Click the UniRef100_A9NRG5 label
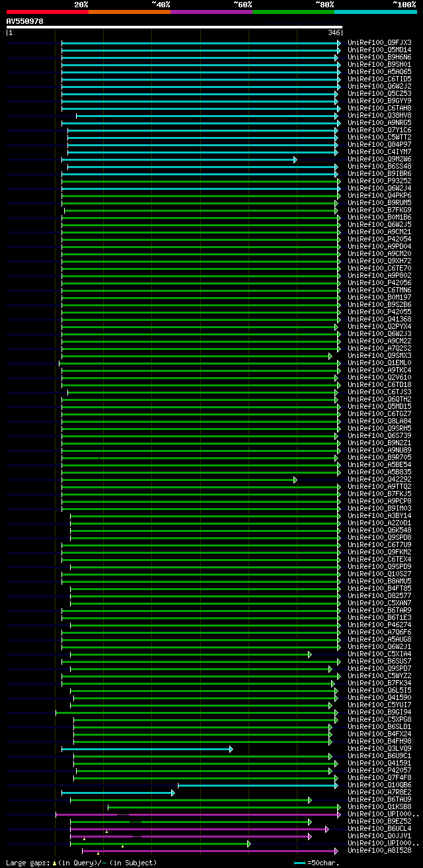The image size is (423, 868). pyautogui.click(x=379, y=122)
